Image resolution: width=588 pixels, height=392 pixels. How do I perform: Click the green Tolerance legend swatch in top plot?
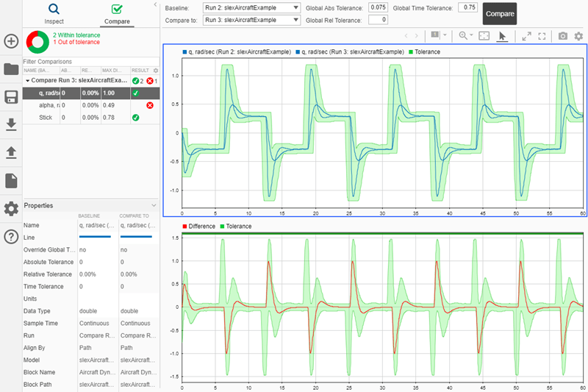click(411, 51)
